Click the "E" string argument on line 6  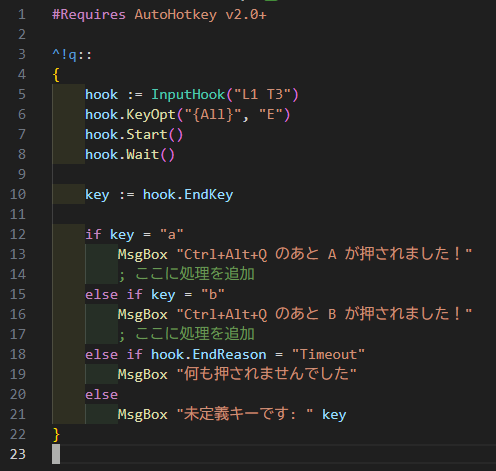[x=271, y=115]
